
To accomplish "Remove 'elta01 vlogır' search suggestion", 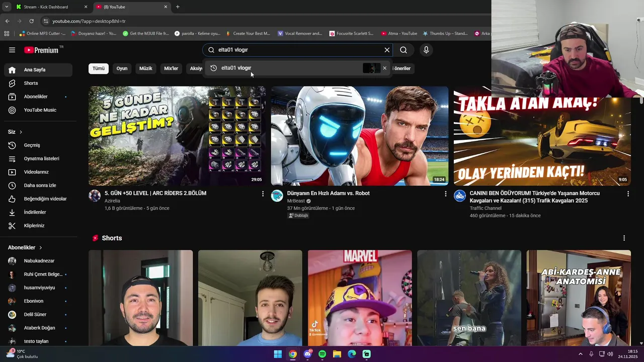I will [385, 68].
